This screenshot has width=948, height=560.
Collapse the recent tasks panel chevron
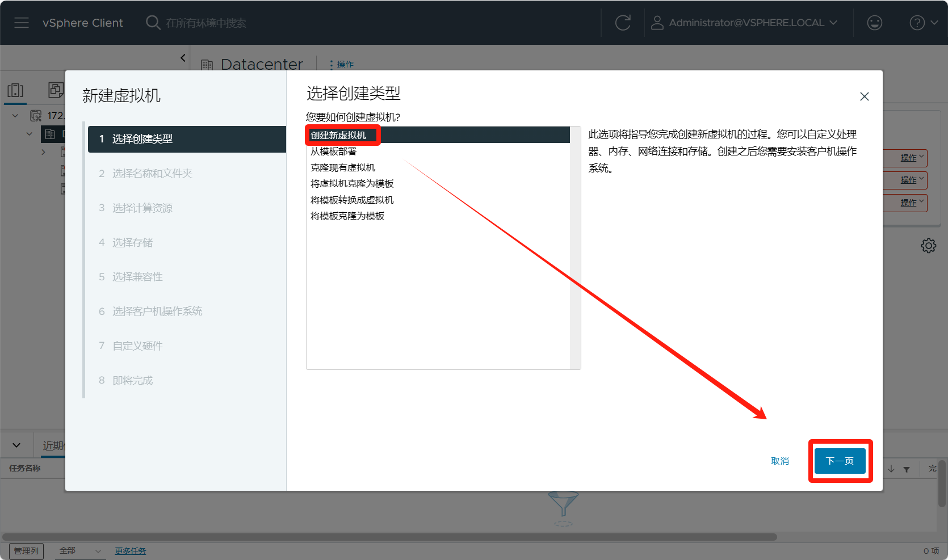point(16,445)
